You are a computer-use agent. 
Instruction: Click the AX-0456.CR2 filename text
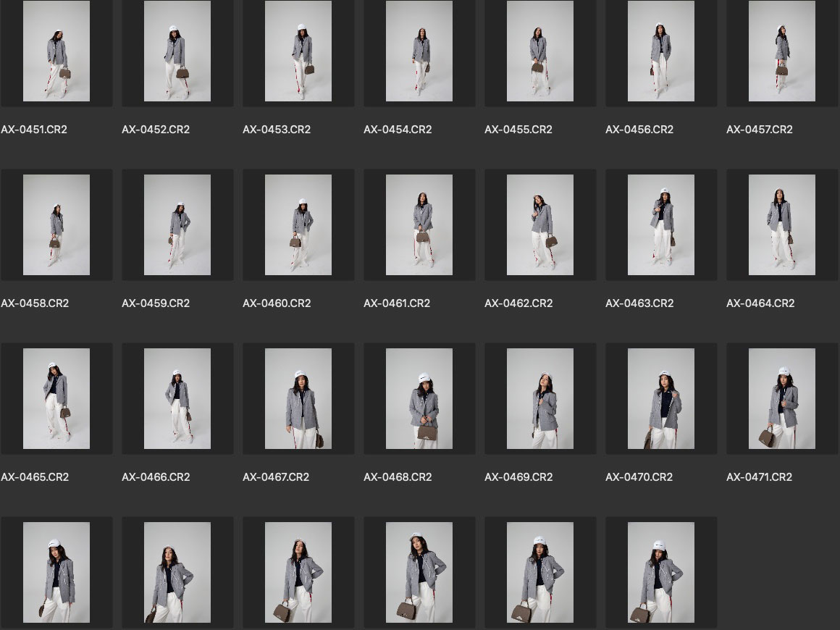coord(639,130)
